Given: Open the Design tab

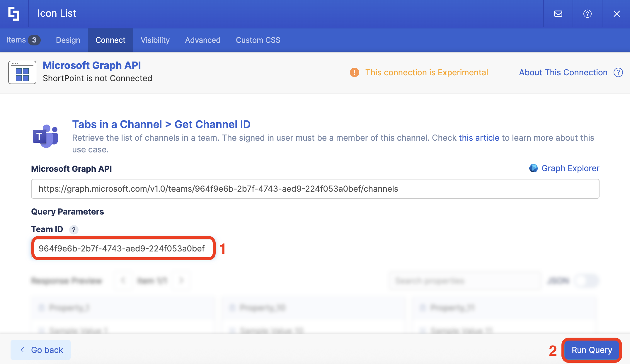Looking at the screenshot, I should 68,40.
